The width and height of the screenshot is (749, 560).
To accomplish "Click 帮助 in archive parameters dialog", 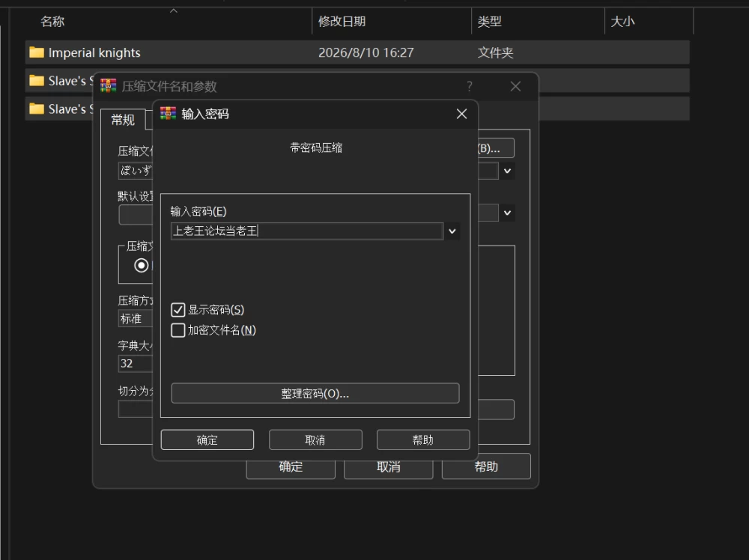I will (486, 466).
